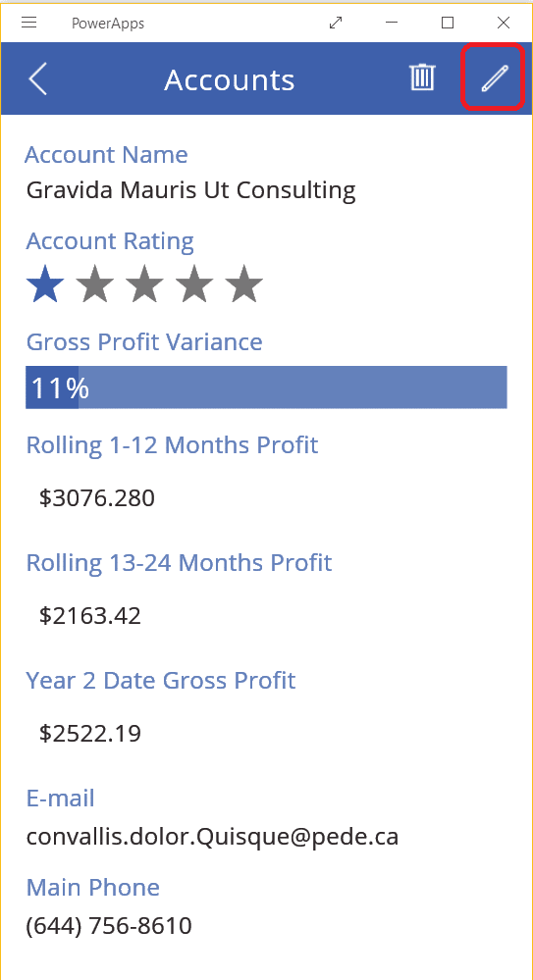The width and height of the screenshot is (533, 980).
Task: Minimize the PowerApps window
Action: click(x=392, y=24)
